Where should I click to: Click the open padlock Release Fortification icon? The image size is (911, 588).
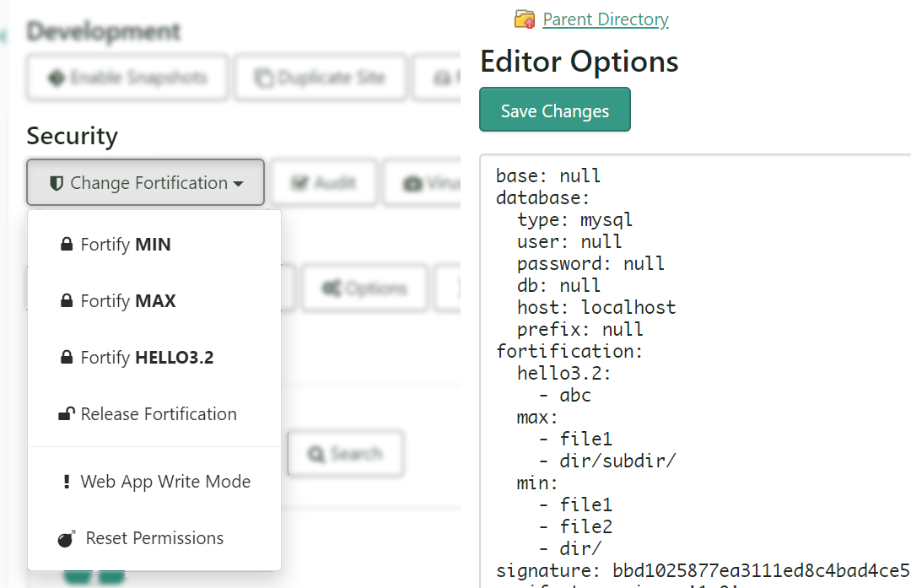pyautogui.click(x=66, y=413)
